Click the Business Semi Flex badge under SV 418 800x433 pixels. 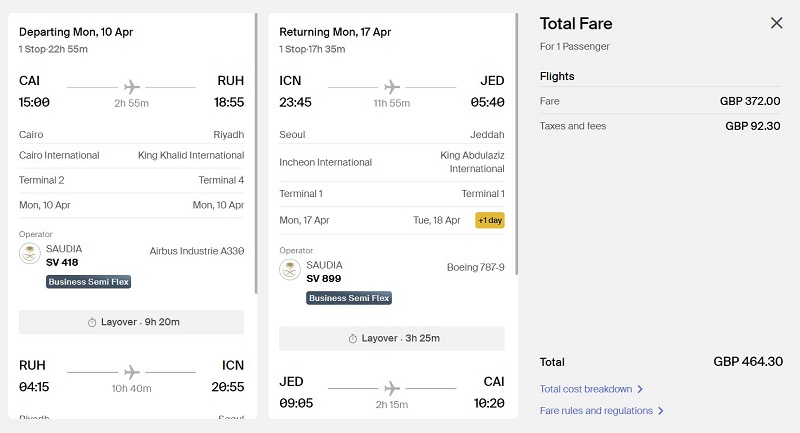[x=89, y=282]
